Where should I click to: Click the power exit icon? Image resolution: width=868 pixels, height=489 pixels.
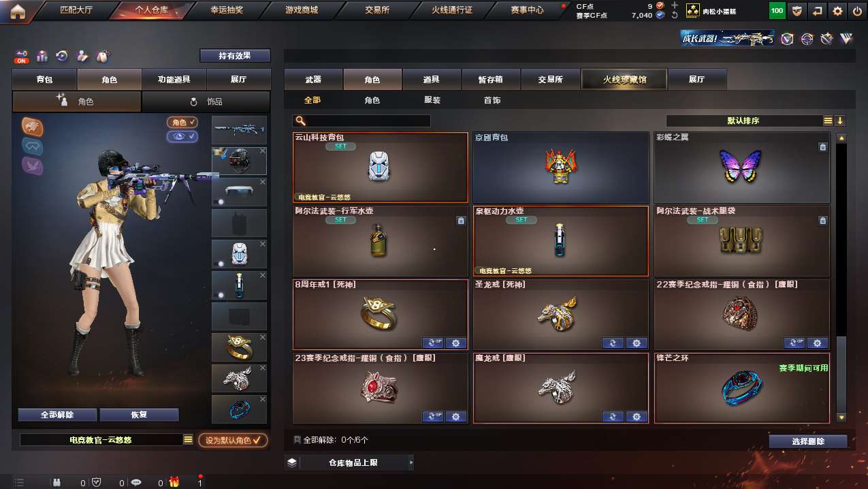857,11
